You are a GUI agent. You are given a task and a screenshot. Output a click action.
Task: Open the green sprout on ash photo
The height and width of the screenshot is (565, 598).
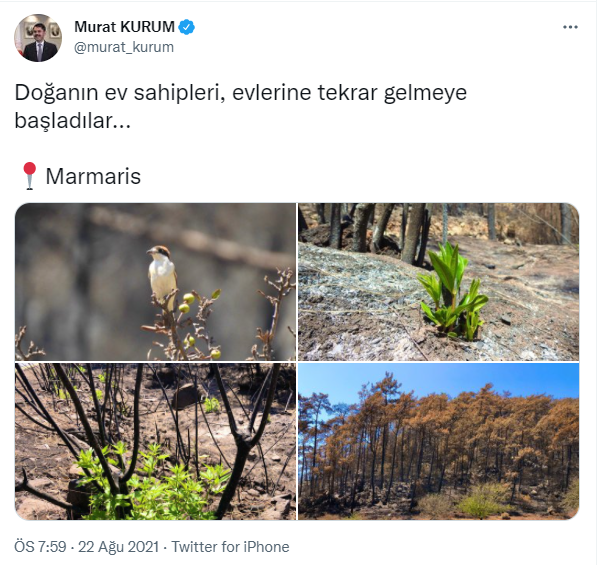click(439, 282)
